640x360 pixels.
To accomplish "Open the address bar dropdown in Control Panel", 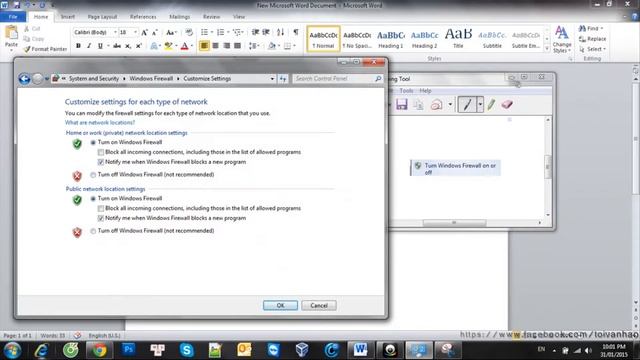I will click(x=272, y=79).
